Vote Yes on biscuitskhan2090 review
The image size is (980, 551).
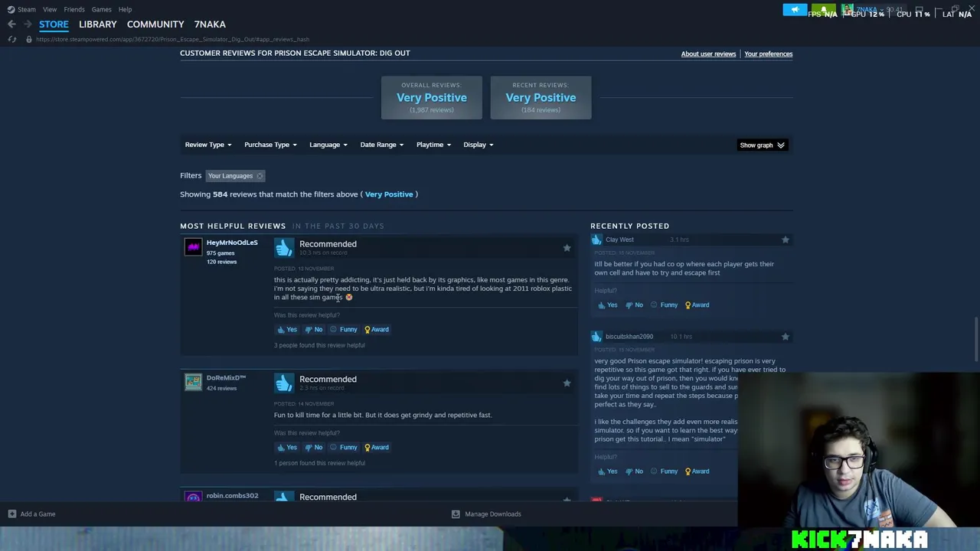(x=607, y=471)
